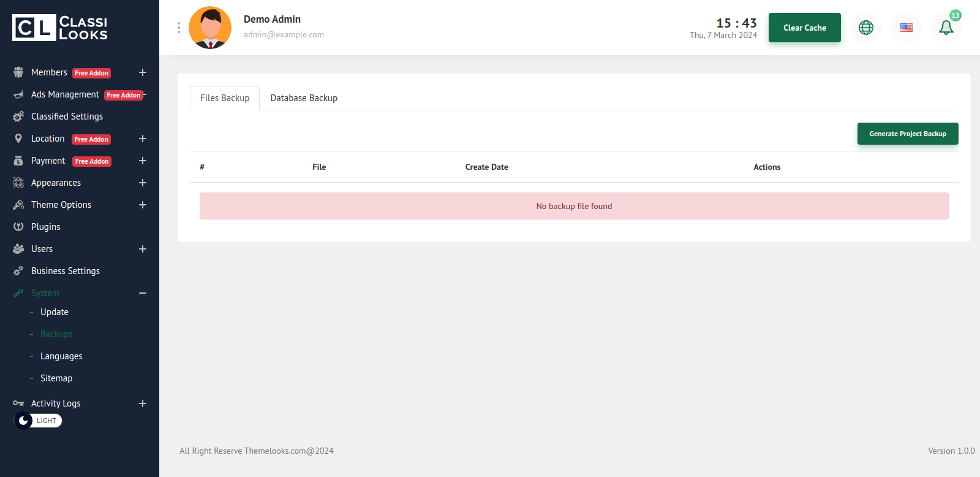Expand the Theme Options submenu

pyautogui.click(x=142, y=205)
